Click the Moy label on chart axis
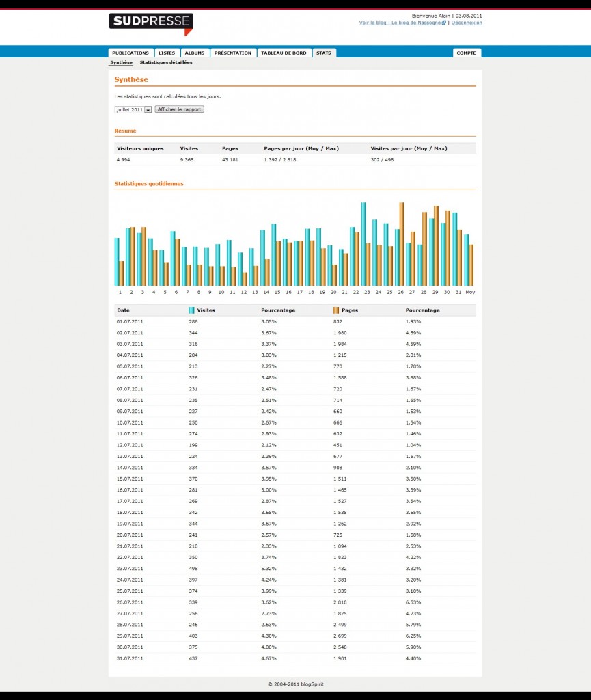 pos(470,293)
